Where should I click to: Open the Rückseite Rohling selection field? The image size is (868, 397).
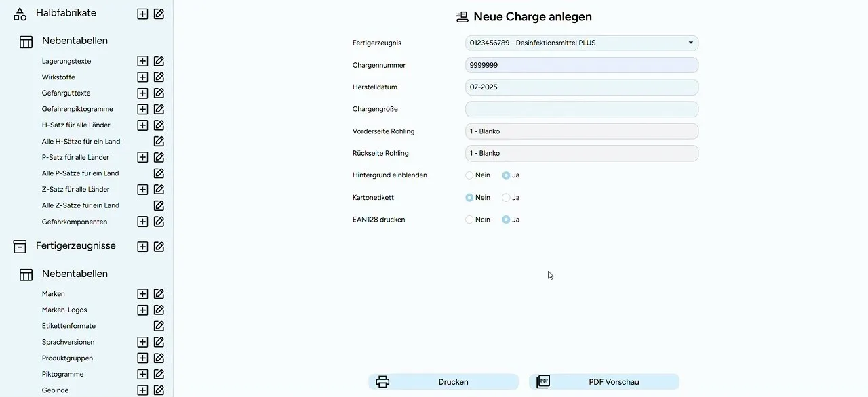tap(582, 153)
